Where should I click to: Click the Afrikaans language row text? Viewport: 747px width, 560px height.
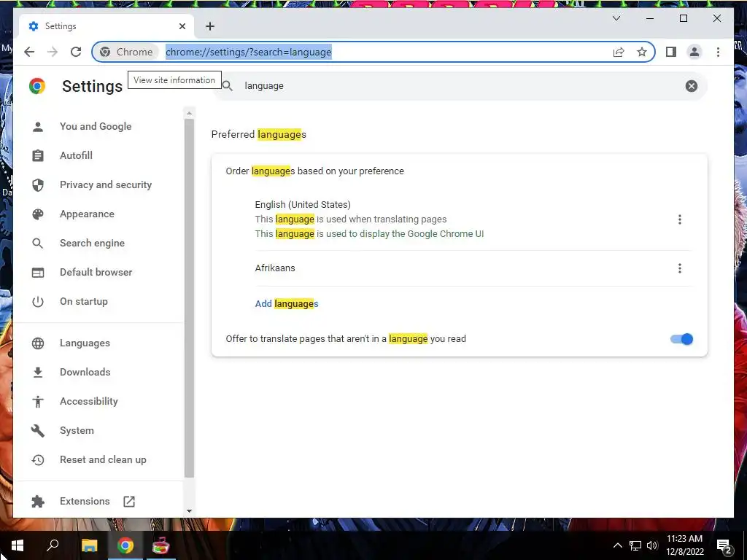[275, 268]
